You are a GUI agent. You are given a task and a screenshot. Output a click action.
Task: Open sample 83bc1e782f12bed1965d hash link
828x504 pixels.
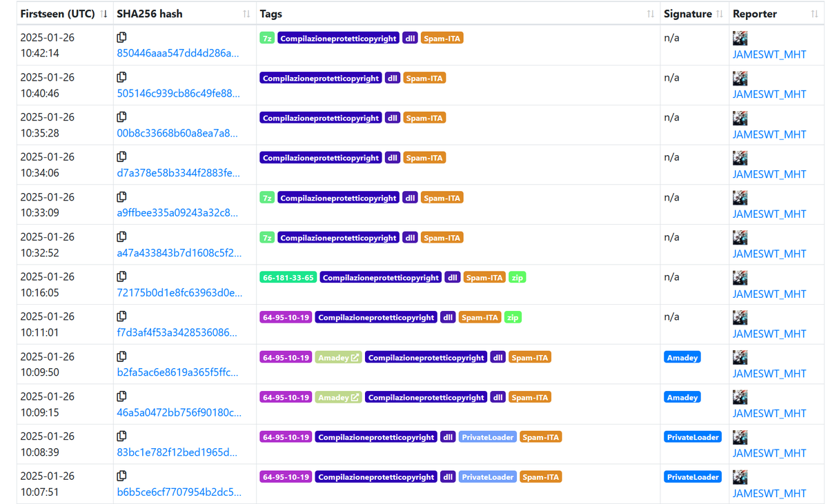(177, 453)
